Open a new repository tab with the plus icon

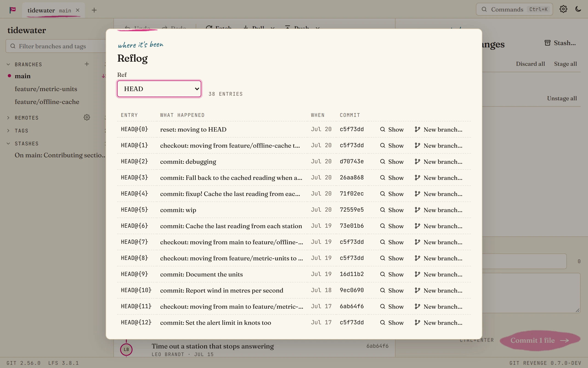(94, 10)
